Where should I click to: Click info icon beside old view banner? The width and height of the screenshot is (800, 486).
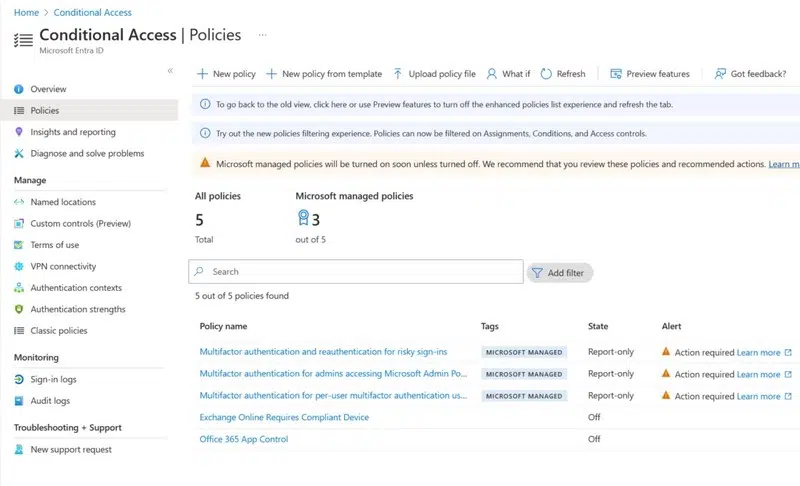205,104
